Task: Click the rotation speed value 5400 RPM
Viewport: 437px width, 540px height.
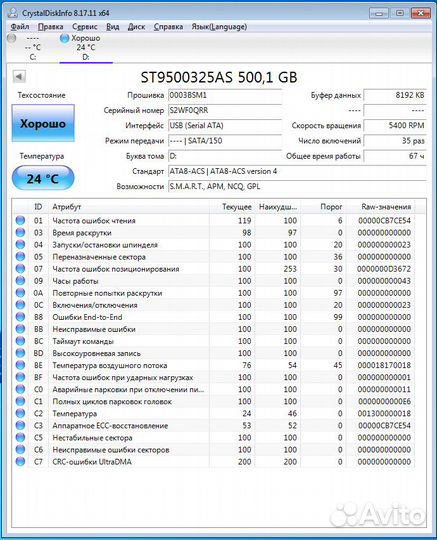Action: click(x=395, y=126)
